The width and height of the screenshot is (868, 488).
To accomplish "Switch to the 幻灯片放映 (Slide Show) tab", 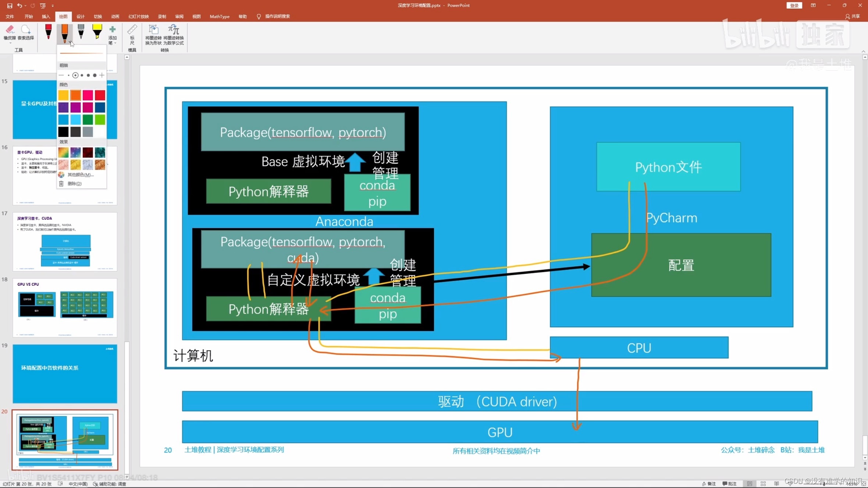I will point(139,16).
